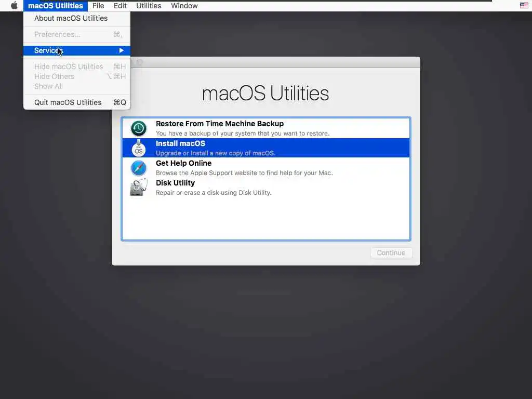Open the File menu
This screenshot has height=399, width=532.
98,6
